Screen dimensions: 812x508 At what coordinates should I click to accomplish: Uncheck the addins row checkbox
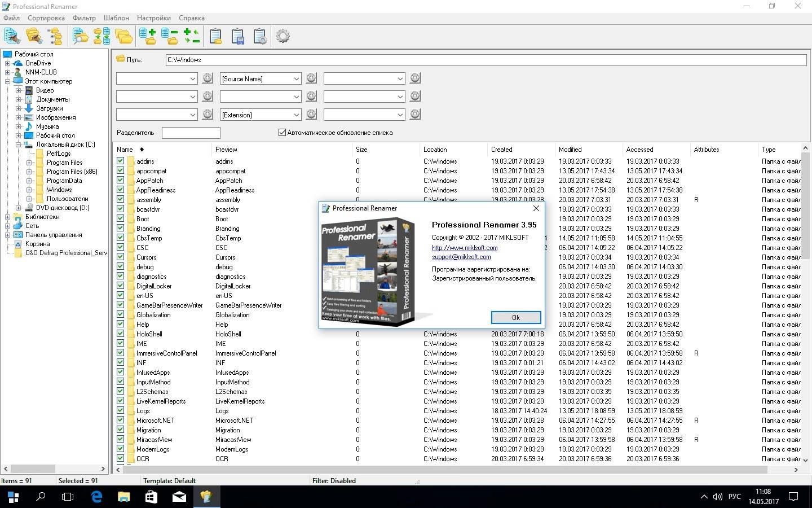[x=121, y=161]
